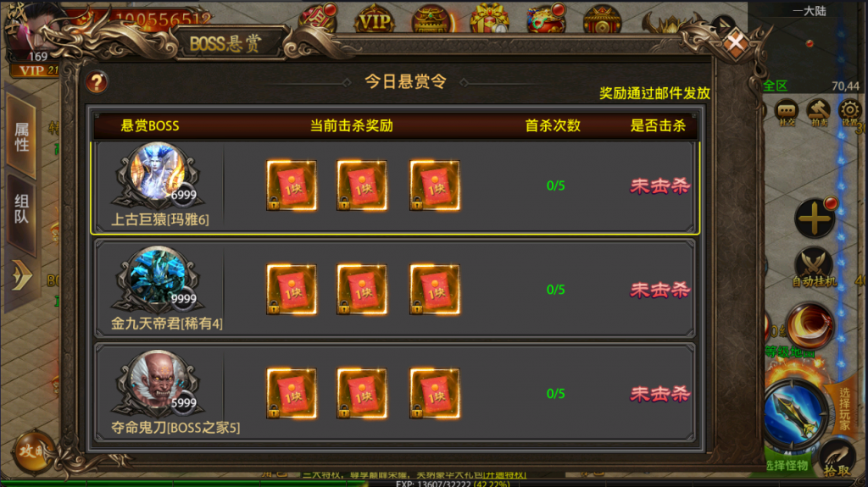The image size is (868, 487).
Task: Open the 设置 gear icon
Action: coord(849,113)
